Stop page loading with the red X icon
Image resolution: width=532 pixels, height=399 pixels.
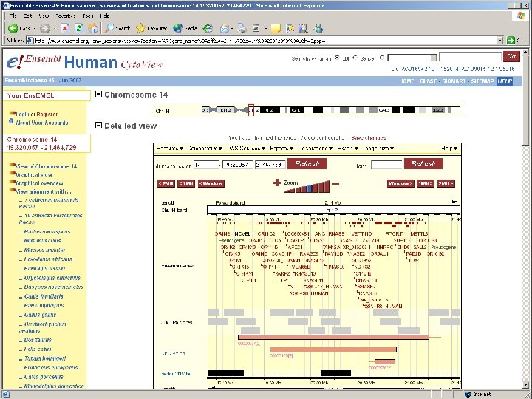65,28
